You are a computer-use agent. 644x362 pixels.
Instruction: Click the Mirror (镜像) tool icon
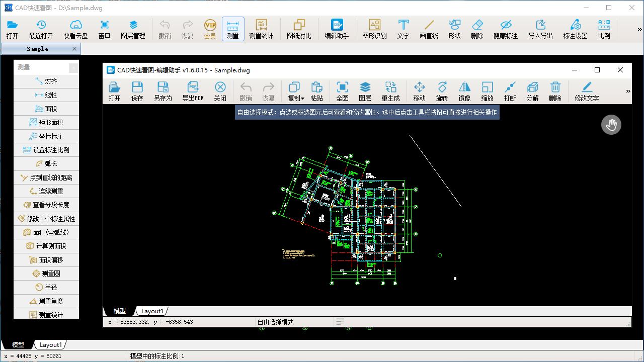464,92
